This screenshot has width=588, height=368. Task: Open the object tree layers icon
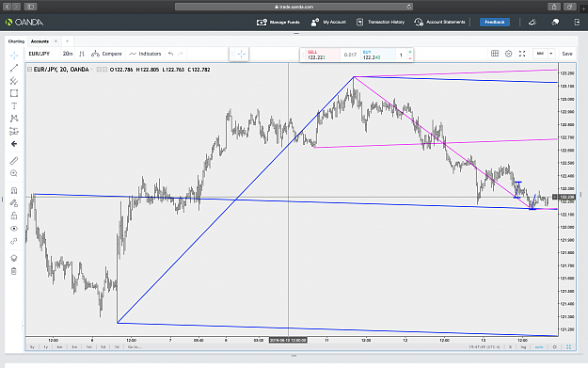[x=14, y=258]
